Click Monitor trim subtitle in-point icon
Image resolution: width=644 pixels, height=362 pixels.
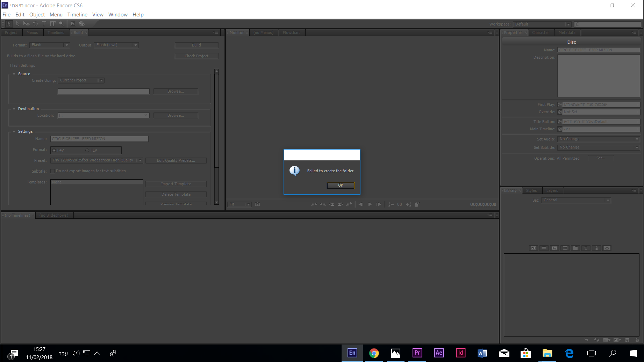click(x=331, y=204)
